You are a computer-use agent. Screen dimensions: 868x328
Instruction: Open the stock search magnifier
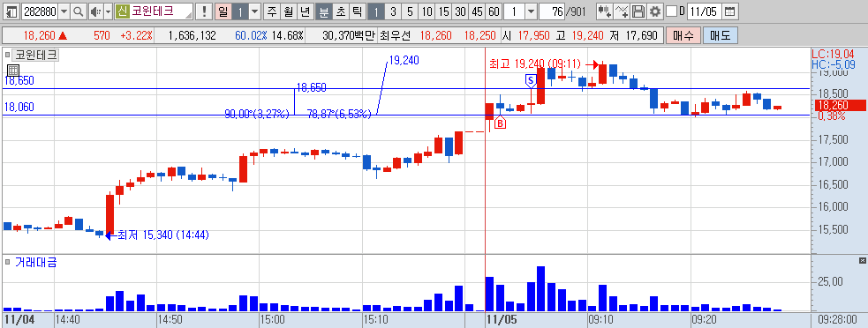coord(79,11)
